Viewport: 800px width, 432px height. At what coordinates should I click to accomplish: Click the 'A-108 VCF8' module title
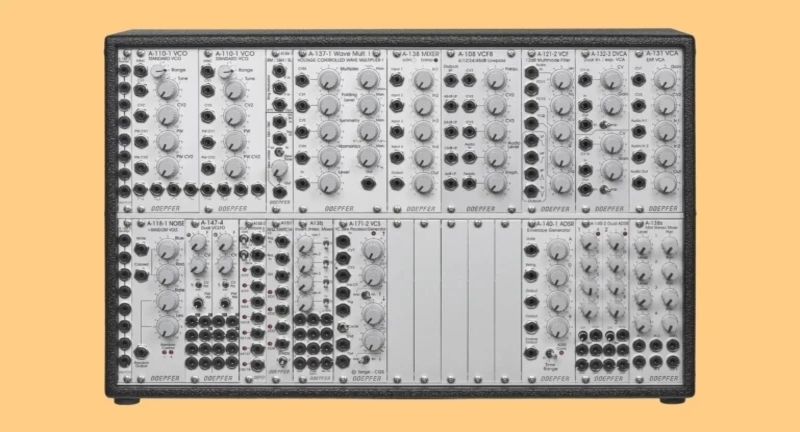tap(477, 54)
